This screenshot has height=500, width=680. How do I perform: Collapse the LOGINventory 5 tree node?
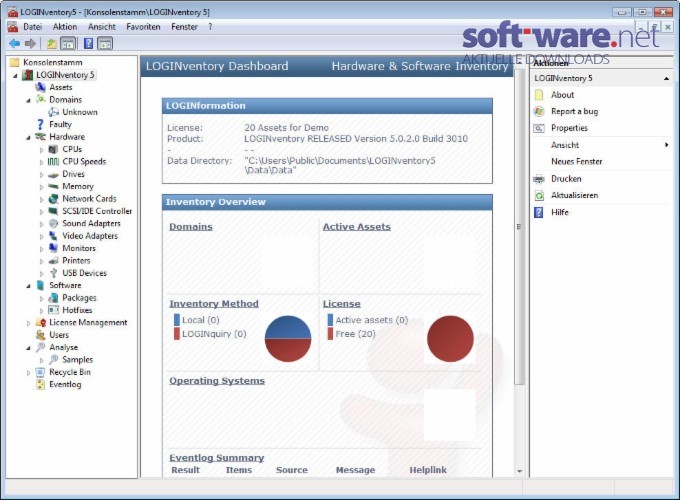(16, 75)
